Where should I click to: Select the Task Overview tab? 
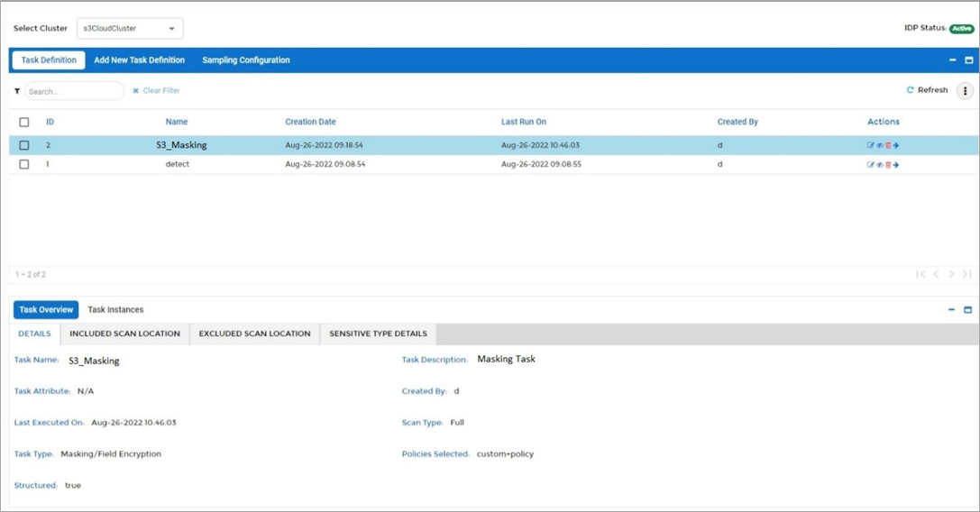(46, 309)
